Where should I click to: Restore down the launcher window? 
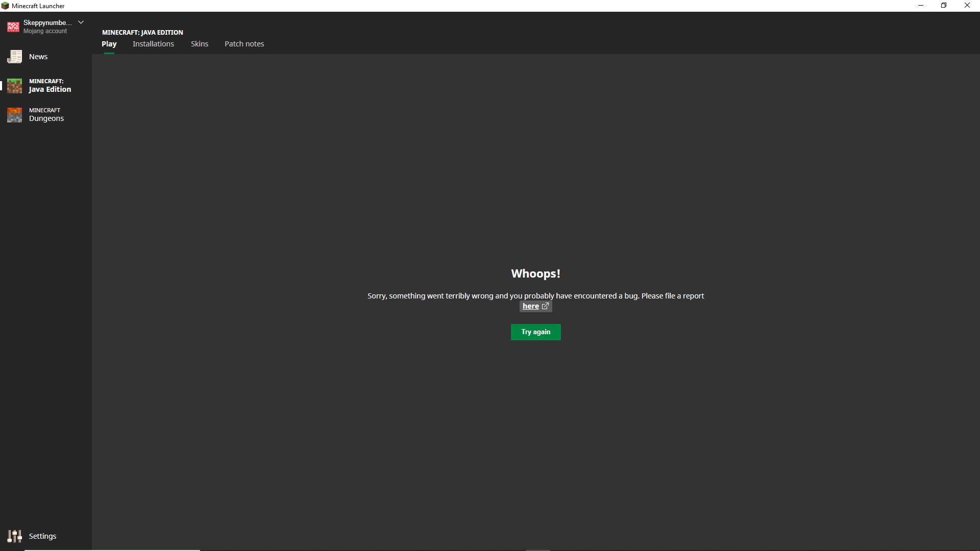coord(944,6)
